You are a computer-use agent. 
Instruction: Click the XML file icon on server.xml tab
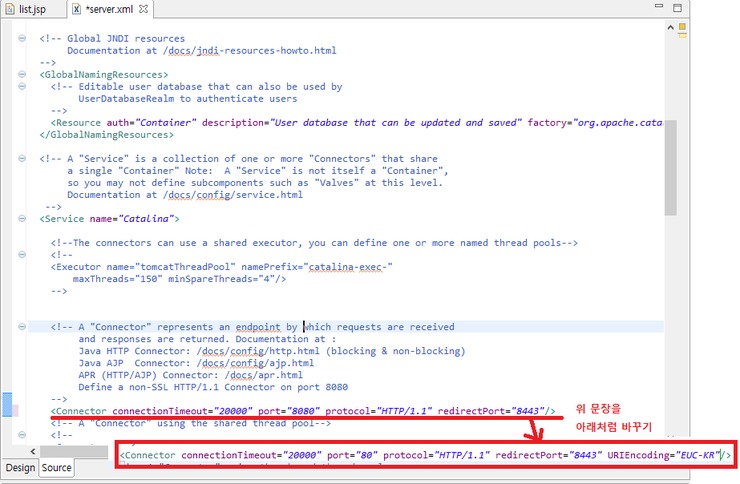pos(78,10)
